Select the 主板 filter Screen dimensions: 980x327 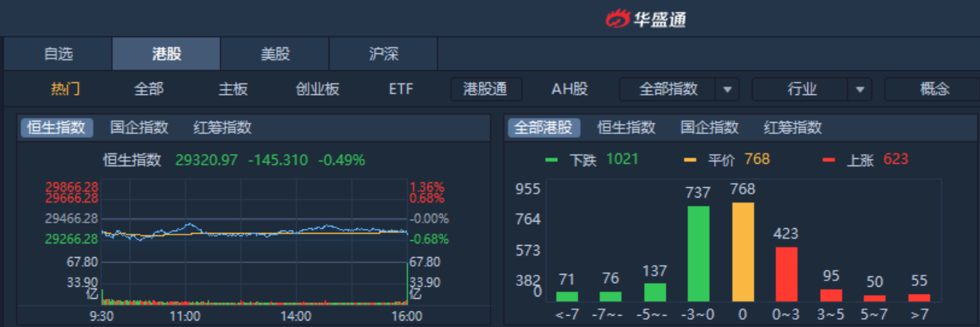point(233,89)
